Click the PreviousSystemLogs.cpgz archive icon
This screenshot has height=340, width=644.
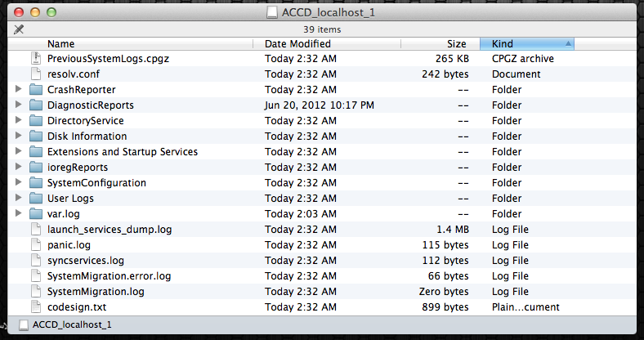[35, 59]
